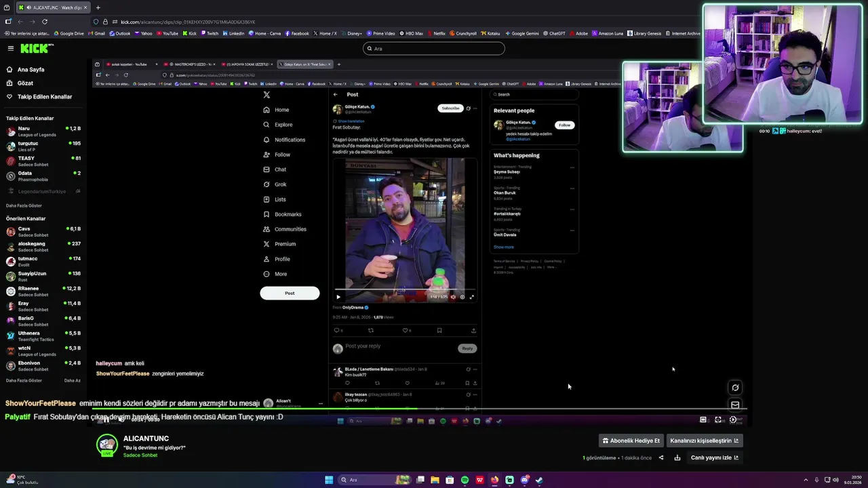The width and height of the screenshot is (868, 488).
Task: Open File Explorer from taskbar
Action: [435, 480]
